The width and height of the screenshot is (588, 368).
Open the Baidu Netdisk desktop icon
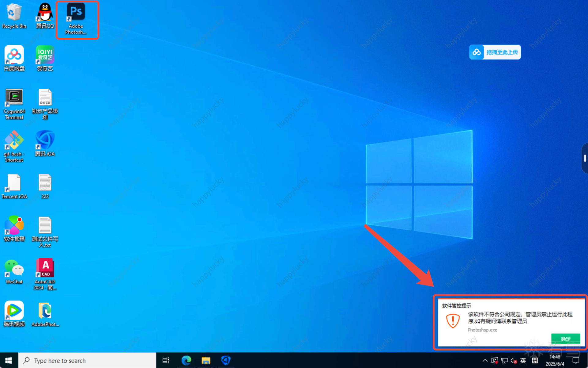14,55
